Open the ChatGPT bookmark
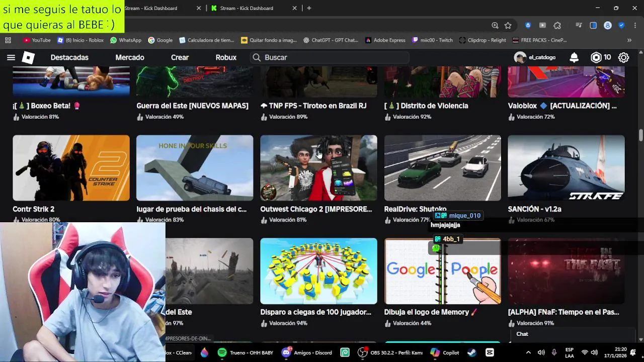 click(x=330, y=40)
